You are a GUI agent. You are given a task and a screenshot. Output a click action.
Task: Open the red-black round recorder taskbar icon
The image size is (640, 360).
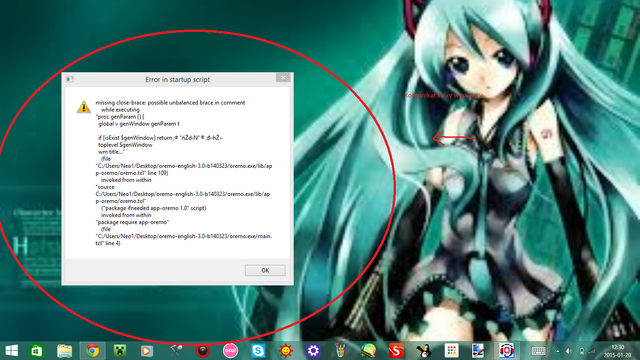tap(203, 351)
